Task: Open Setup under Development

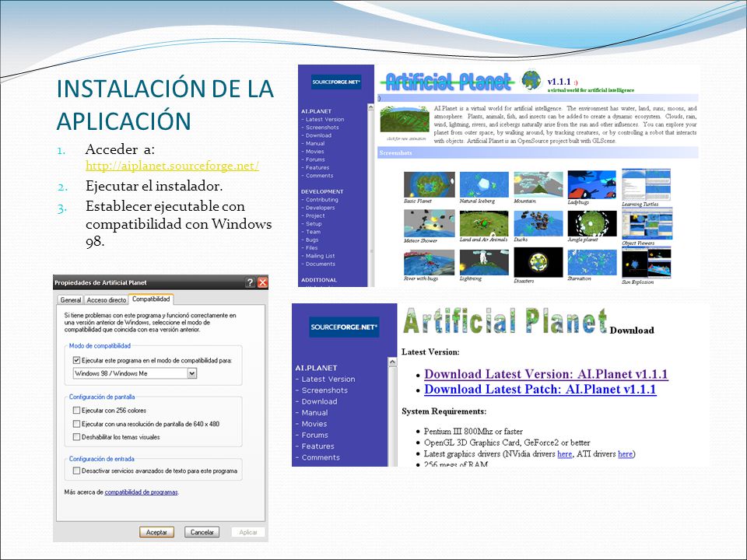Action: point(314,224)
